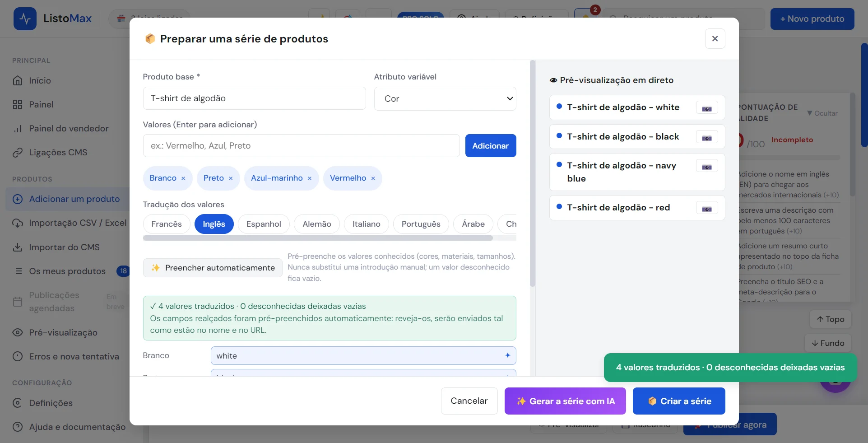This screenshot has height=443, width=868.
Task: Click the ListoMax logo icon
Action: (x=25, y=19)
